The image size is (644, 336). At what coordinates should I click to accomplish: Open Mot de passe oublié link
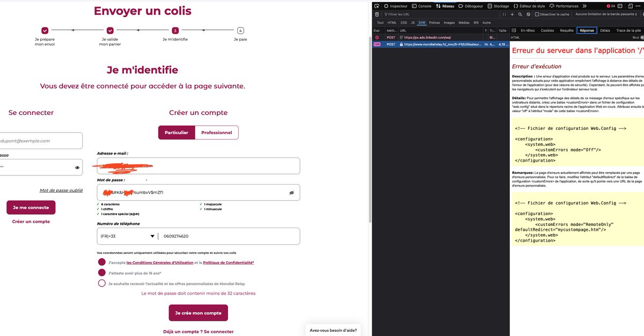pyautogui.click(x=61, y=190)
